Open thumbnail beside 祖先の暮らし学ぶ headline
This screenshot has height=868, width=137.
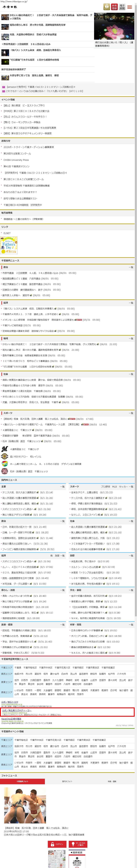(5, 27)
